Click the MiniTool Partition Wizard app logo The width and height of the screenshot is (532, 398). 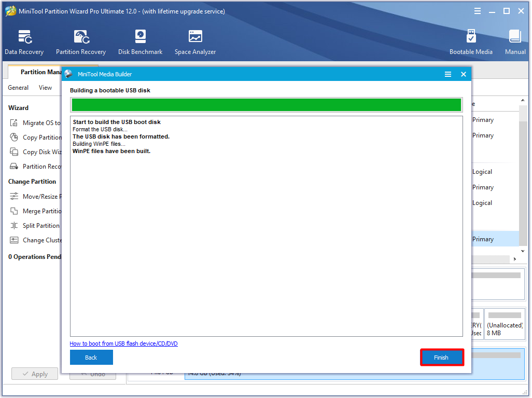click(x=10, y=11)
